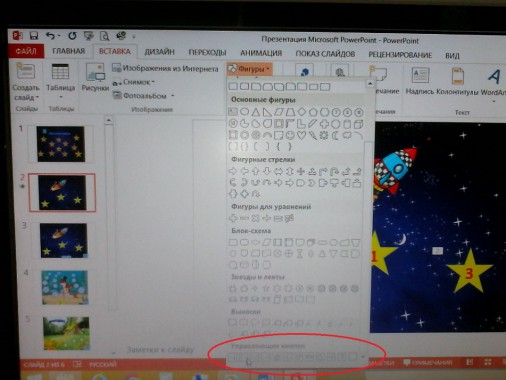Pick the plus sign equation shape
This screenshot has height=380, width=506.
pos(233,218)
